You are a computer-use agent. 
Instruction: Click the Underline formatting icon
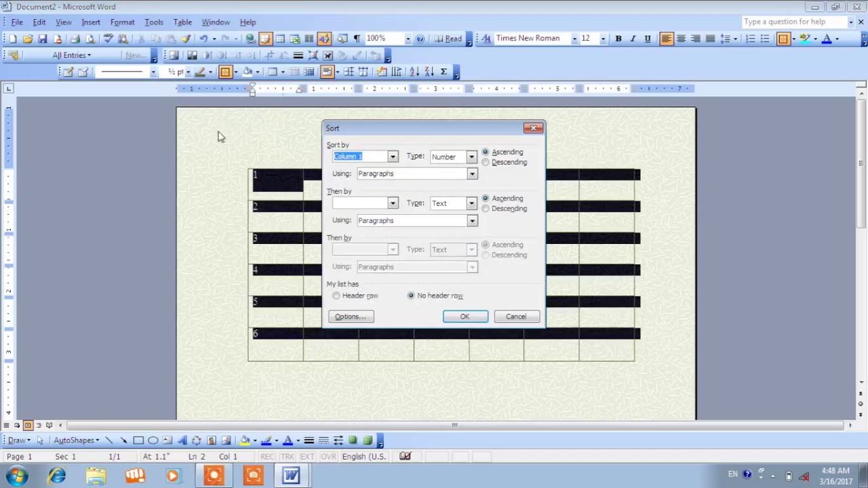[x=648, y=39]
